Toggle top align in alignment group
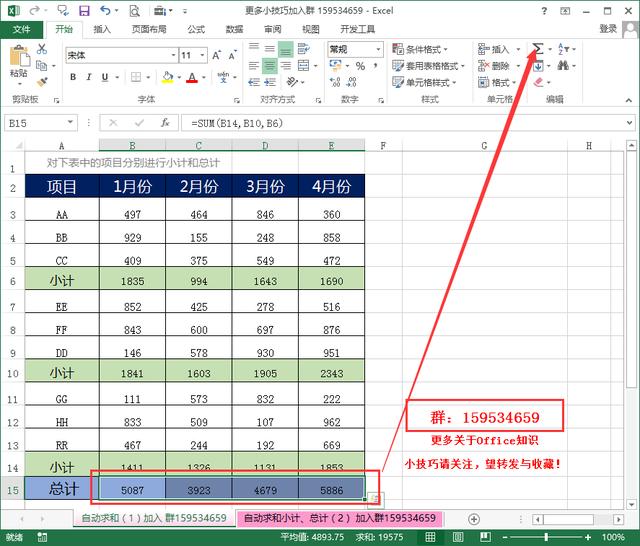 click(x=254, y=48)
